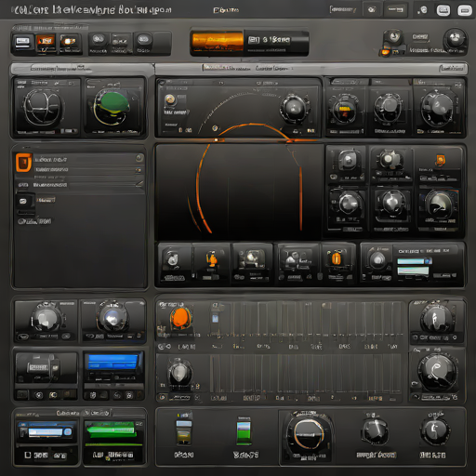
Task: Click the second orange icon in the top-left toolbar
Action: coord(69,41)
